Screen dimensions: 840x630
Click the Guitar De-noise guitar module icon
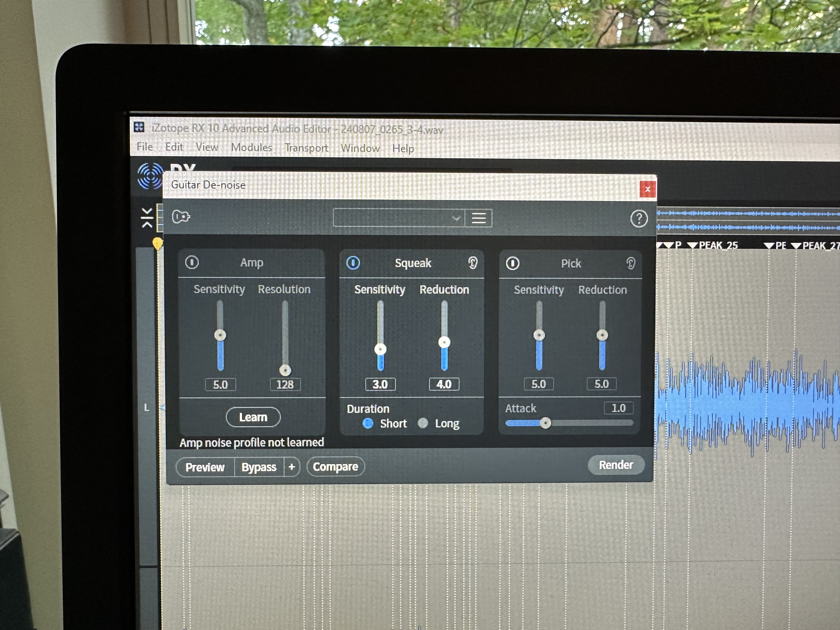[181, 216]
